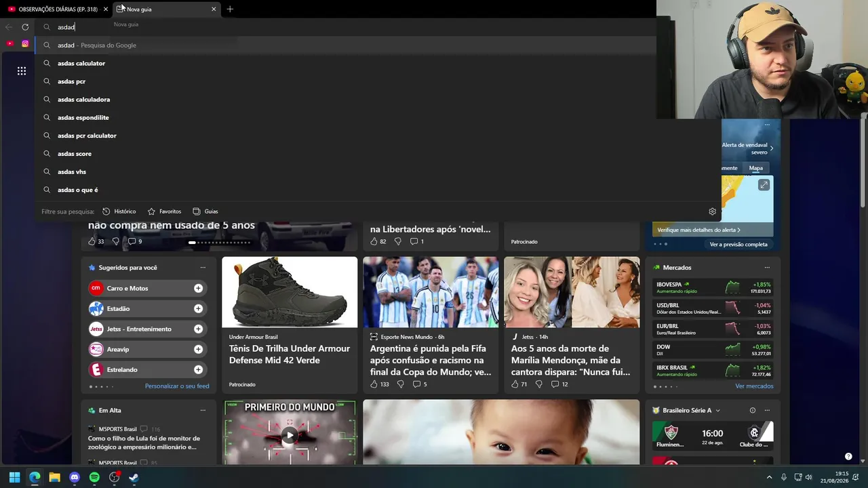Viewport: 868px width, 488px height.
Task: Open the Instagram favorite shortcut
Action: point(25,43)
